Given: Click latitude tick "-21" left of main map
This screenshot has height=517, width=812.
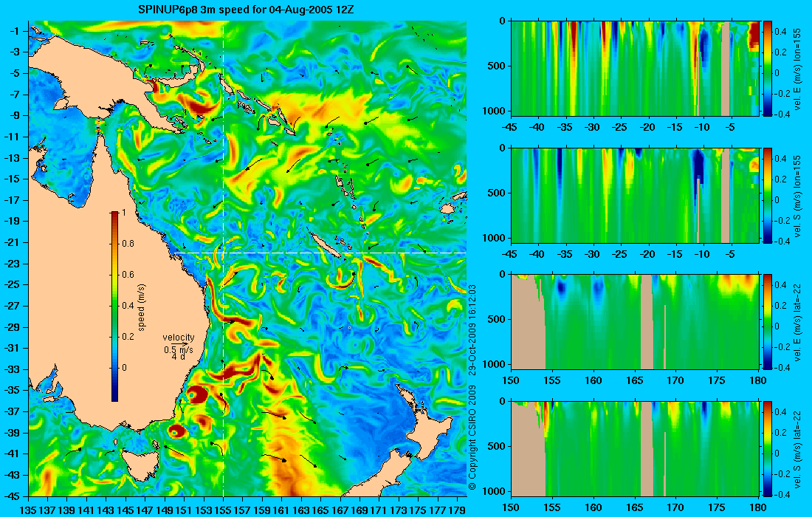Looking at the screenshot, I should (13, 242).
